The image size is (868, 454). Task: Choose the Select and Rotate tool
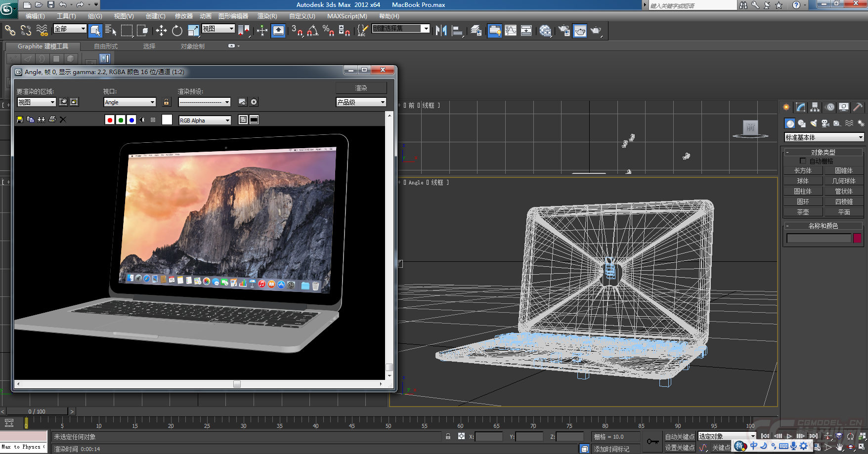[177, 31]
